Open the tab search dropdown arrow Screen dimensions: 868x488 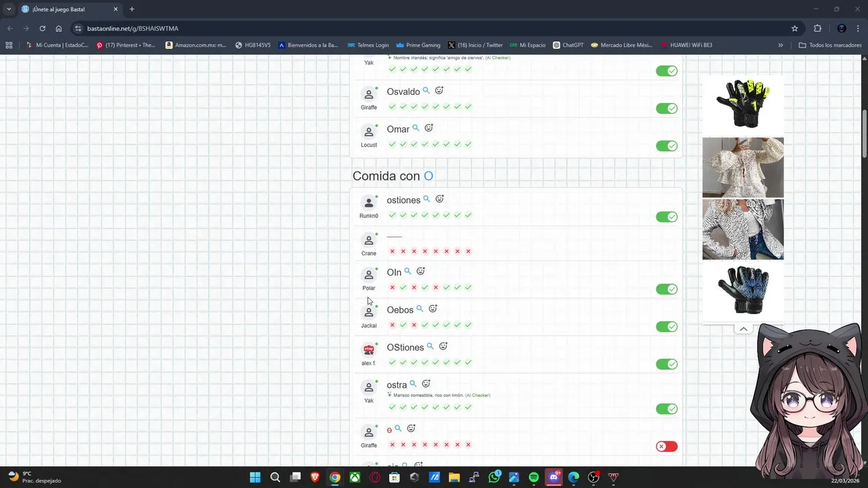[9, 9]
